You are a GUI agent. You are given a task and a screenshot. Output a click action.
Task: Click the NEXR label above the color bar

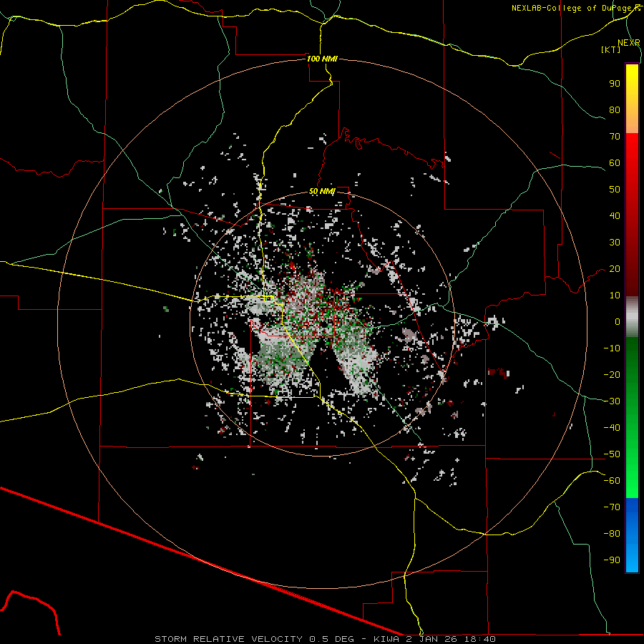point(629,43)
